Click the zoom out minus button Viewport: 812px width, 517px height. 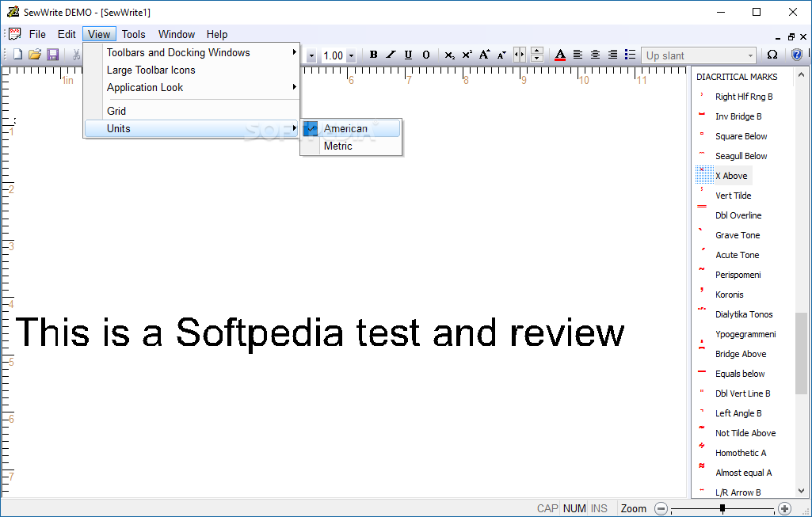(661, 509)
